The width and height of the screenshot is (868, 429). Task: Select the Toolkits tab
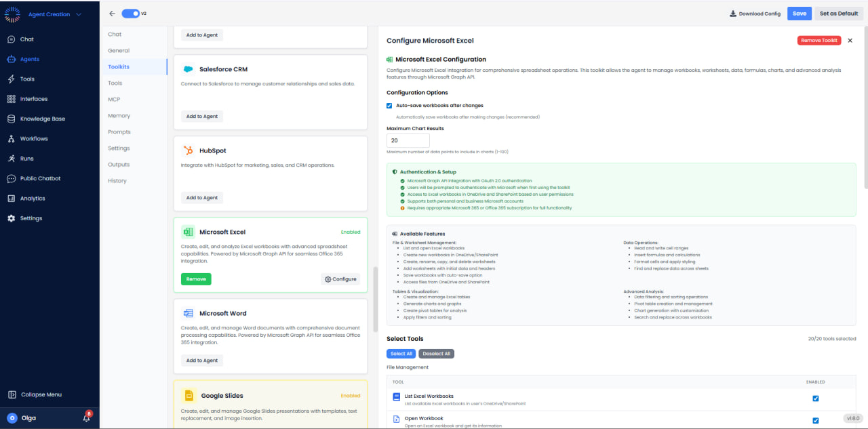pos(134,67)
